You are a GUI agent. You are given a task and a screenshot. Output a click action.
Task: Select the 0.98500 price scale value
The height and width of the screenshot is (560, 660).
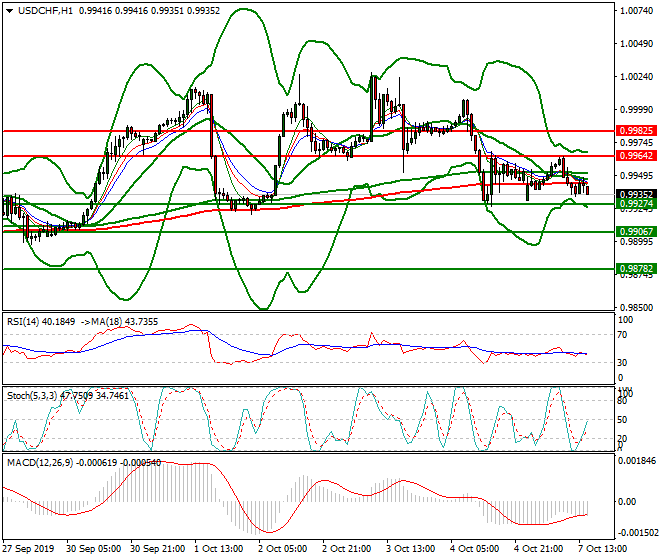(636, 308)
